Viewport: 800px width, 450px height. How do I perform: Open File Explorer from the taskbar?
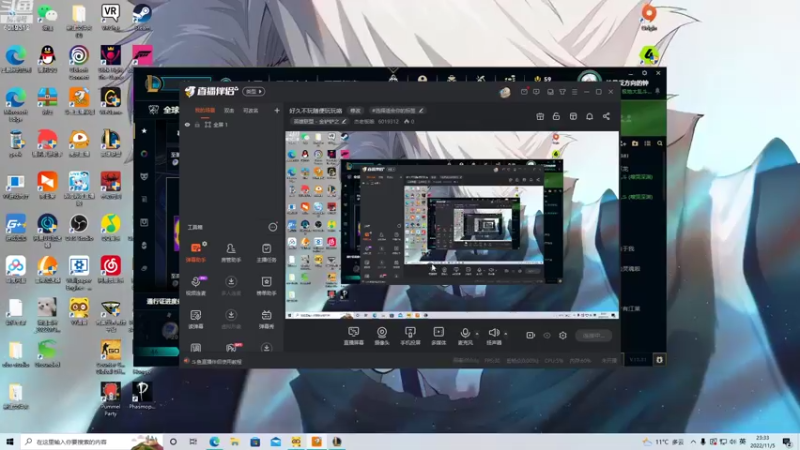click(x=235, y=441)
